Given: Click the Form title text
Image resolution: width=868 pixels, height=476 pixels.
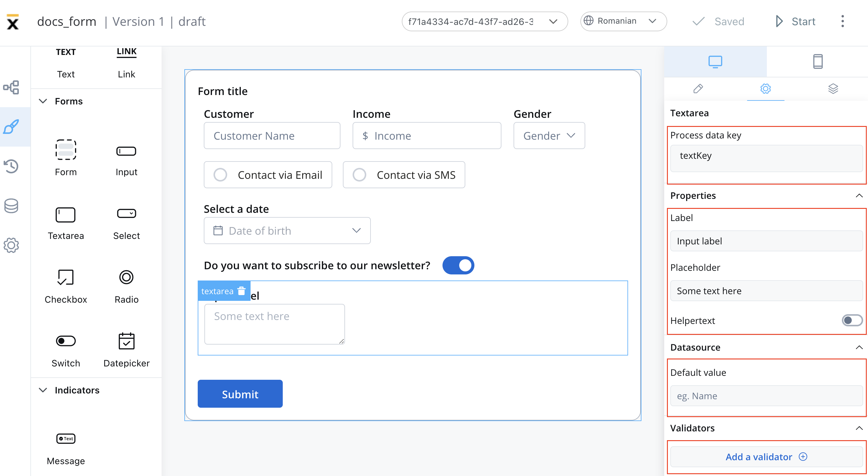Looking at the screenshot, I should [x=222, y=91].
